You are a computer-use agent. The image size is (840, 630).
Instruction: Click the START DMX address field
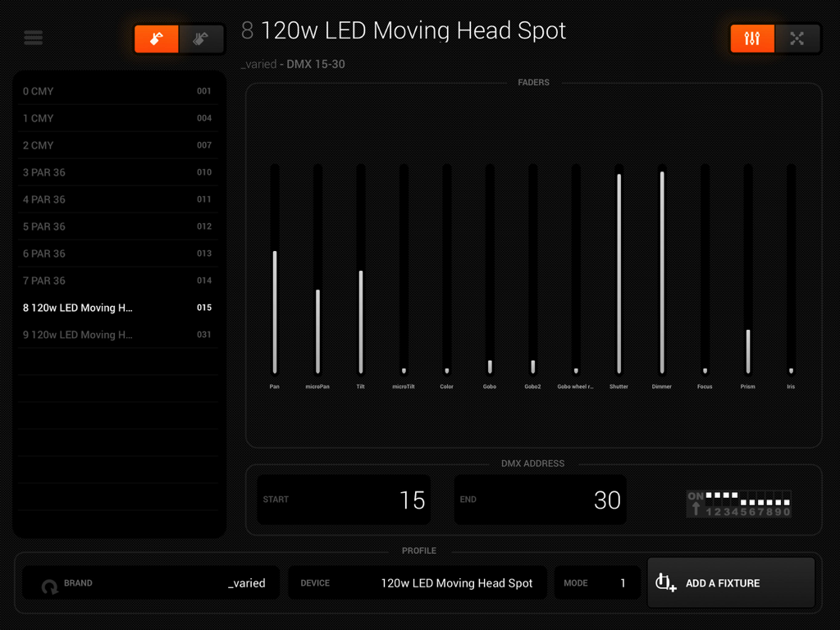pyautogui.click(x=344, y=500)
